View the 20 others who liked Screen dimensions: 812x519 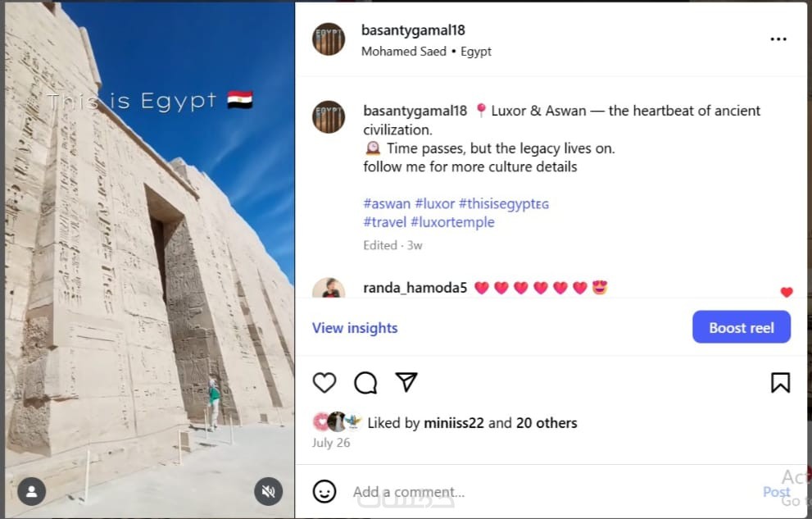tap(547, 423)
